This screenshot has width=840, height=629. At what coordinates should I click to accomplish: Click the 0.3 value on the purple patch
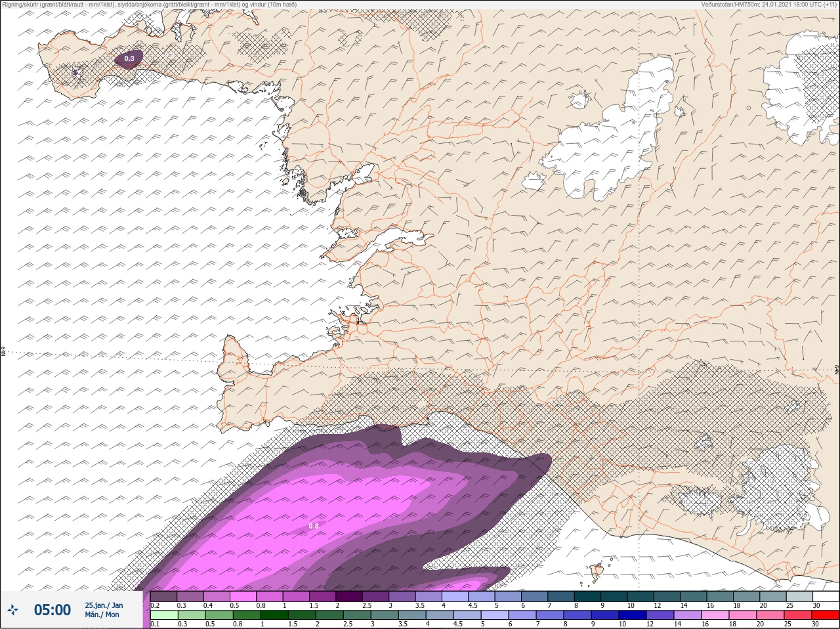pos(129,59)
